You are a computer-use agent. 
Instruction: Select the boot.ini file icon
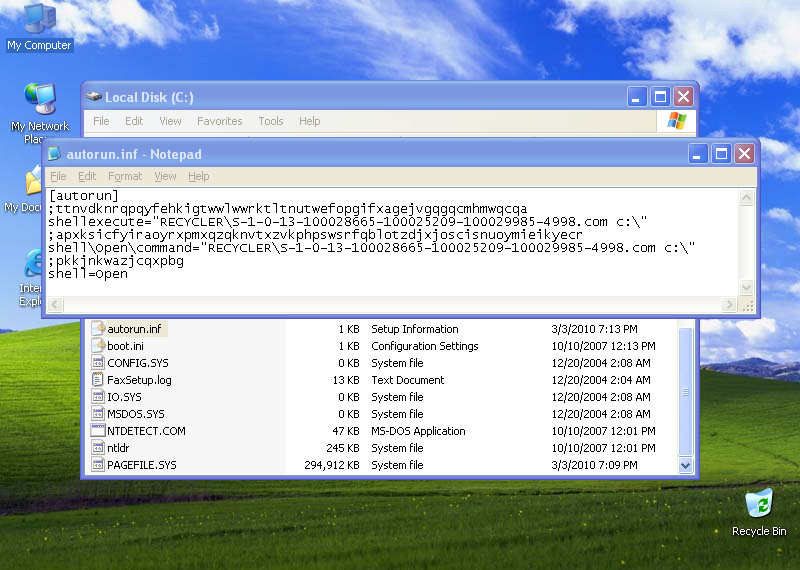pyautogui.click(x=98, y=345)
